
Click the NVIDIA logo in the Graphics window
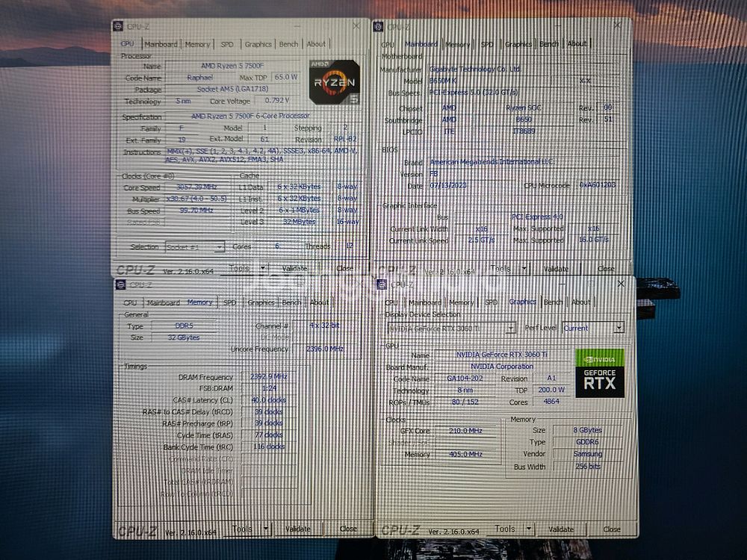[600, 358]
